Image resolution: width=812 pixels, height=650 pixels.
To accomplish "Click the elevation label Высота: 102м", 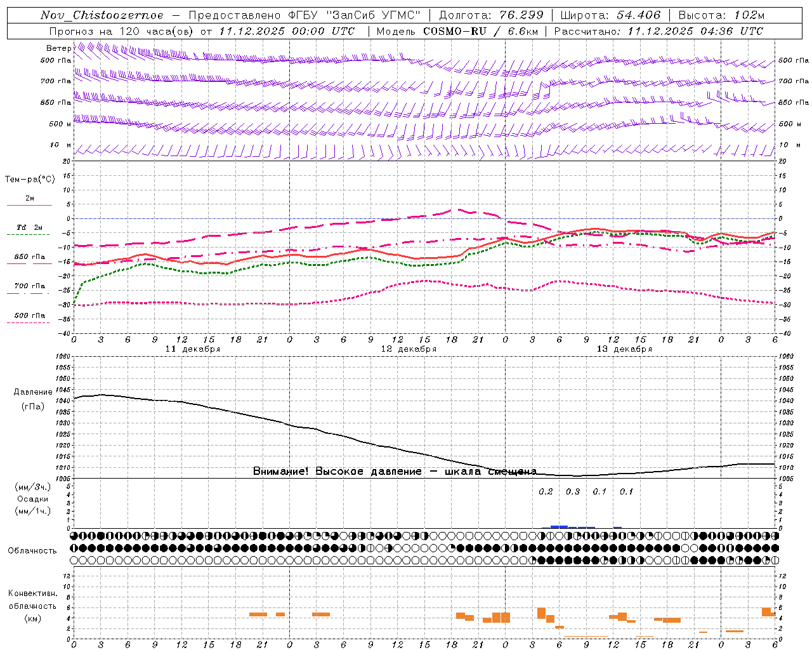I will pyautogui.click(x=721, y=15).
